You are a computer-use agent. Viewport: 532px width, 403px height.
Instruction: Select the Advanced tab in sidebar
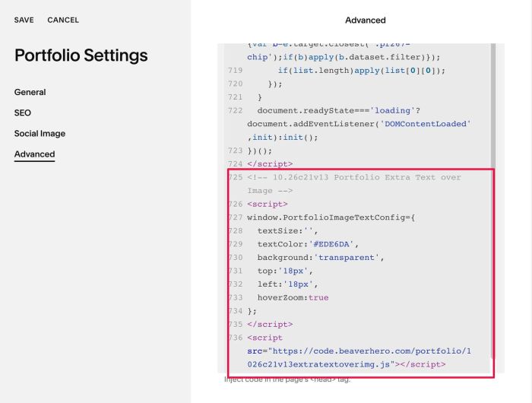point(34,154)
